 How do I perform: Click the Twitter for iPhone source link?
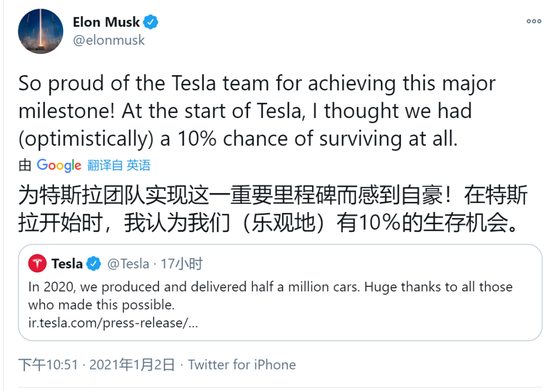coord(242,365)
